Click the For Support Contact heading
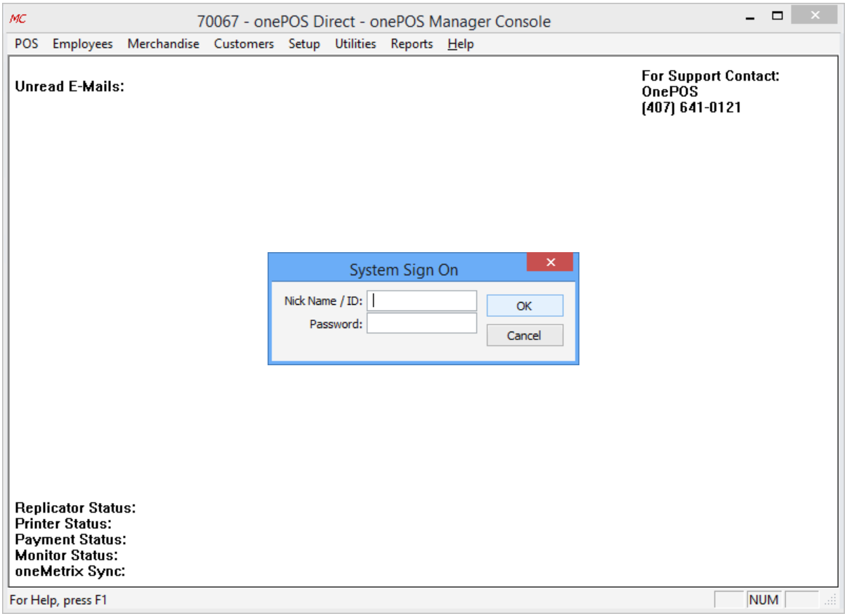 tap(711, 76)
